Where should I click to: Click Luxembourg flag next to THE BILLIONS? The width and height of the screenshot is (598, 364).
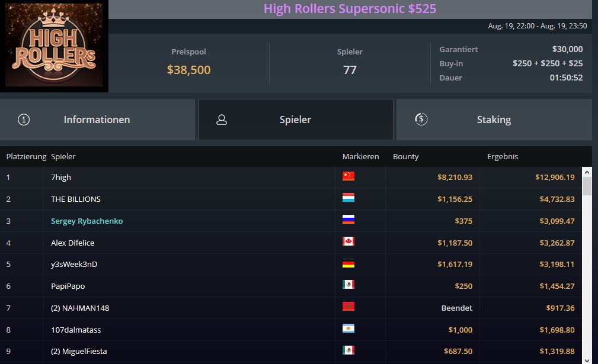click(348, 198)
